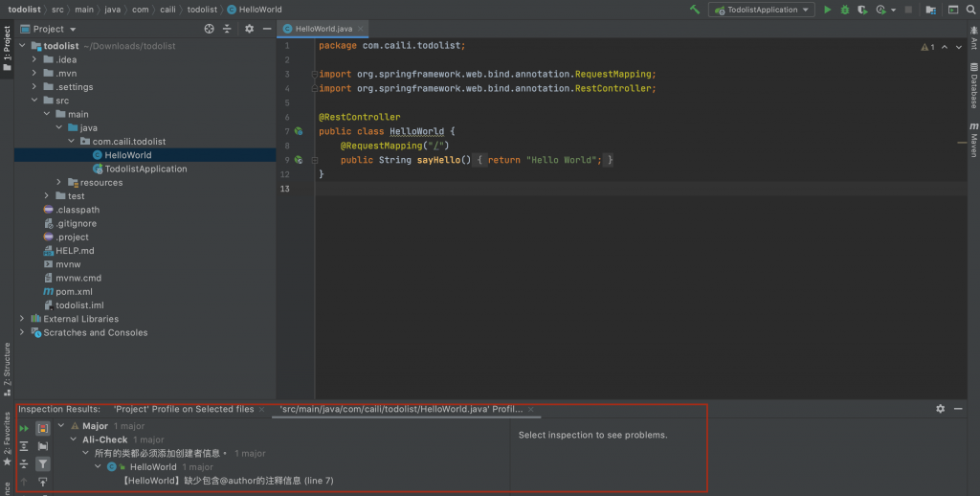The width and height of the screenshot is (980, 496).
Task: Collapse all in the Project panel header
Action: (x=227, y=29)
